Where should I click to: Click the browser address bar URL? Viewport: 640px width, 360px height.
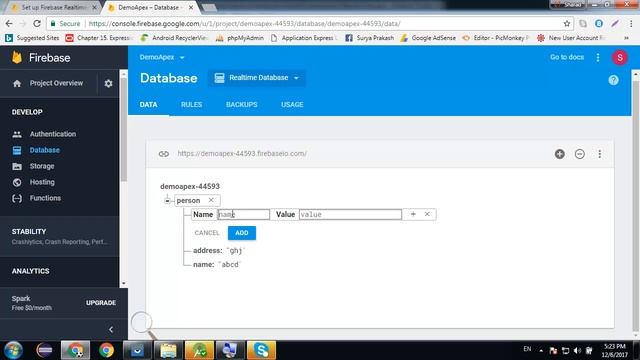pos(244,24)
